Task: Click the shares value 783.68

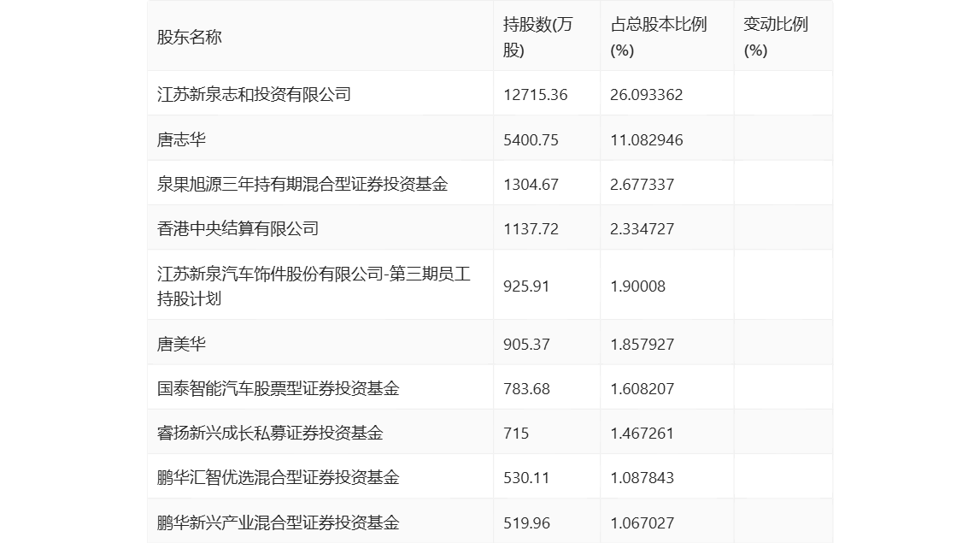Action: [x=526, y=389]
